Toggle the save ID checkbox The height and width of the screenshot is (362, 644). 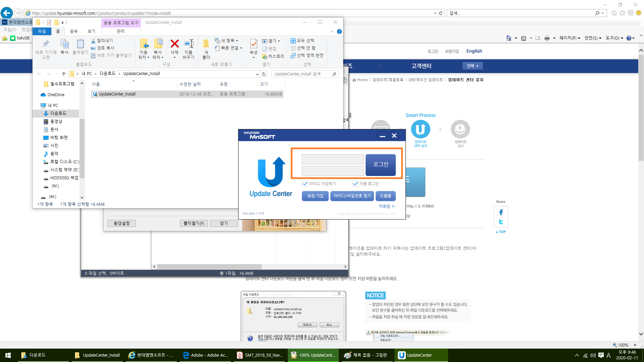pyautogui.click(x=305, y=184)
